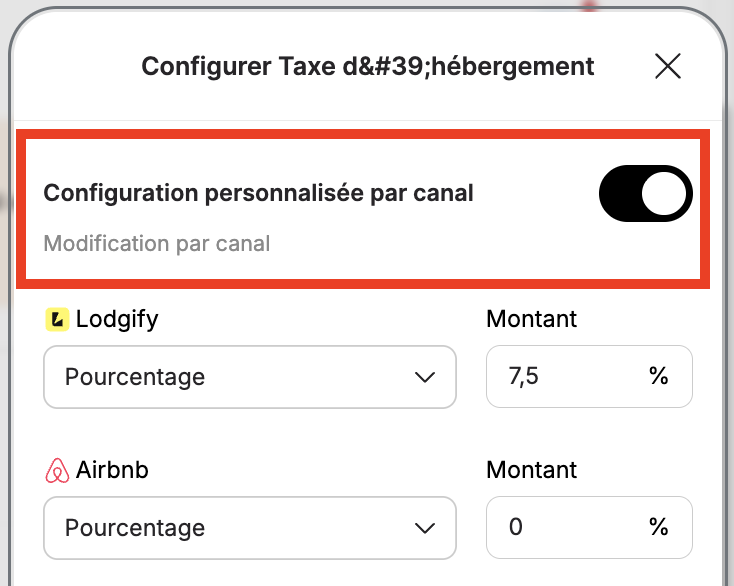734x586 pixels.
Task: Click the Configuration personnalisée par canal label
Action: tap(258, 193)
